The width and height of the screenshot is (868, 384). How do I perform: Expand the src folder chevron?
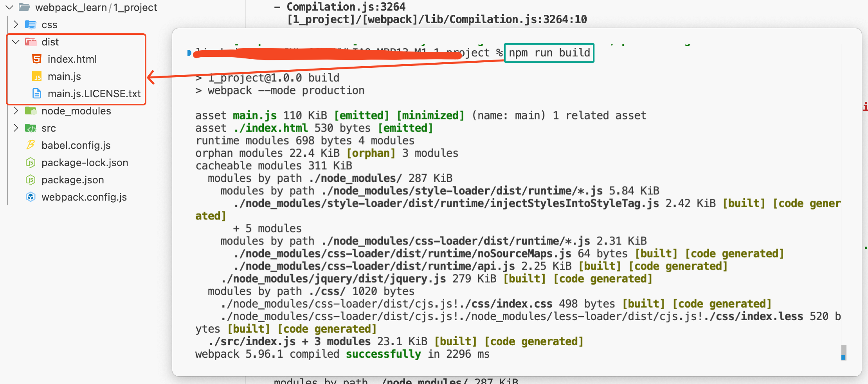pos(16,128)
